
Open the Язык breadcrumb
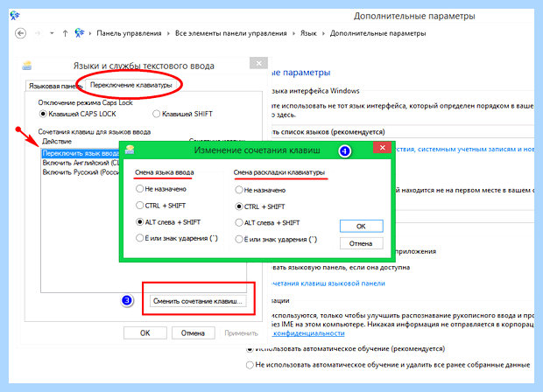(308, 33)
